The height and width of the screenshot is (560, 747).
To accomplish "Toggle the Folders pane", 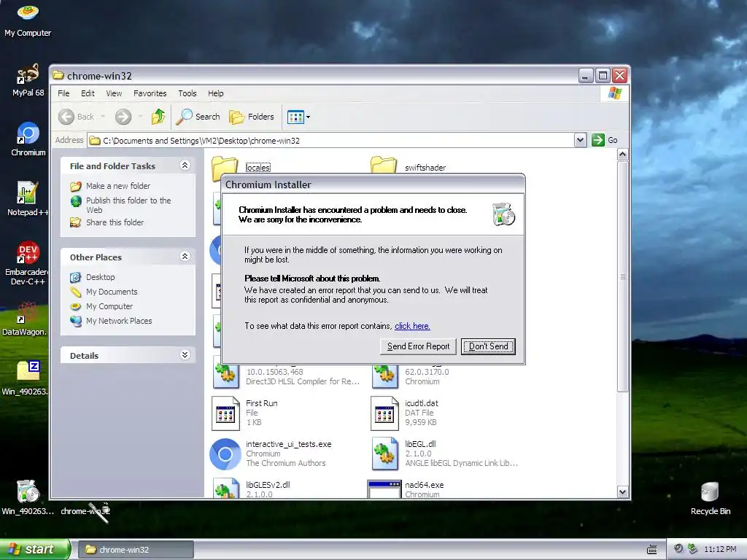I will click(x=252, y=117).
